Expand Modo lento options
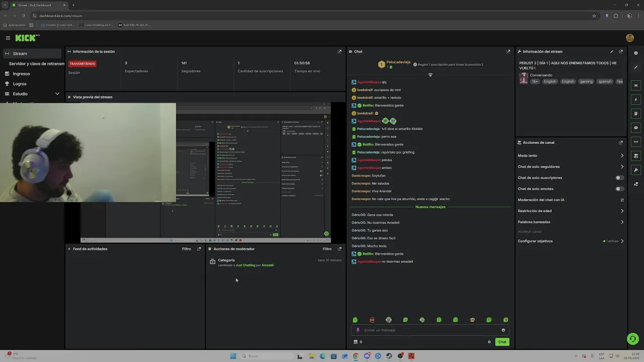The height and width of the screenshot is (362, 644). tap(622, 155)
